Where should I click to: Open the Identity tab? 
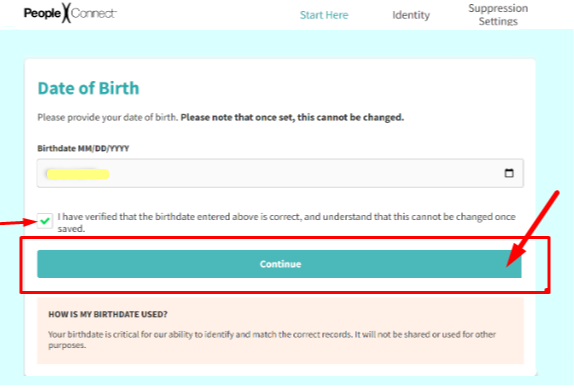coord(411,15)
